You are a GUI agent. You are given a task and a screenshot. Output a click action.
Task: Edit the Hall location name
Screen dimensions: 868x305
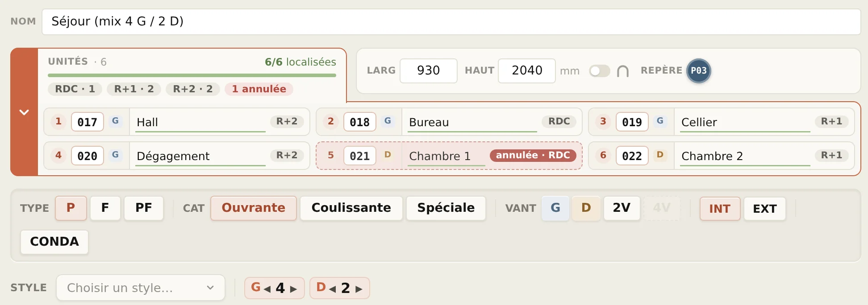[200, 122]
